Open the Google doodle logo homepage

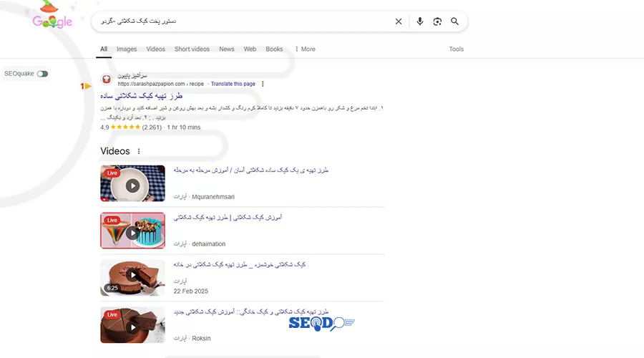point(52,16)
